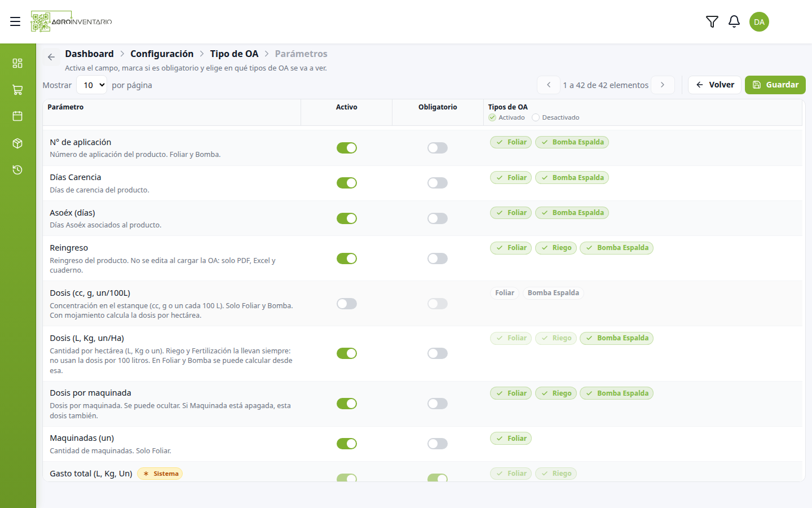The image size is (812, 508).
Task: Toggle Riego chip in Dosis por maquinada row
Action: [556, 393]
